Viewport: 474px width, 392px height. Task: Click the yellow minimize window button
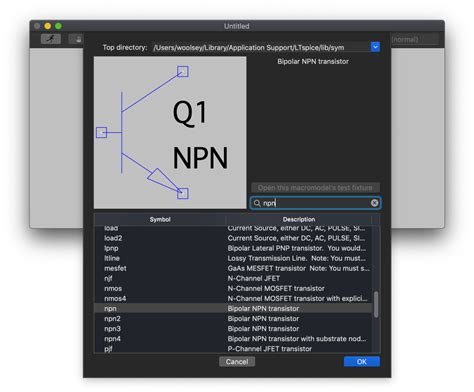(48, 26)
